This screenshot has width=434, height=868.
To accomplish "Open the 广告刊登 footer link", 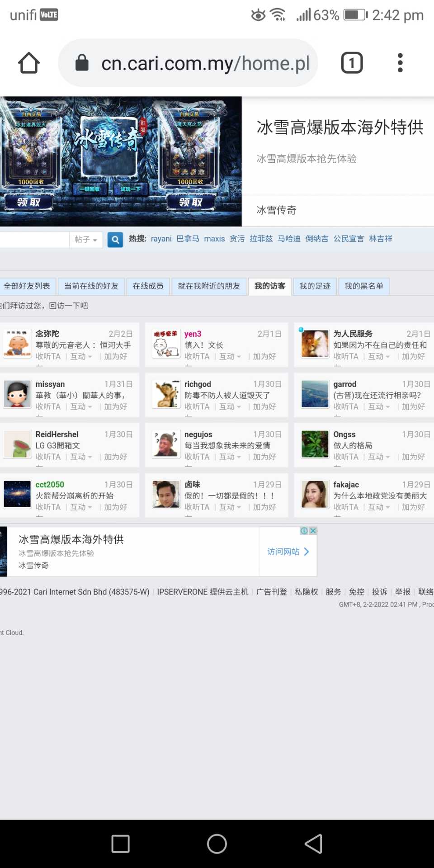I will coord(272,592).
